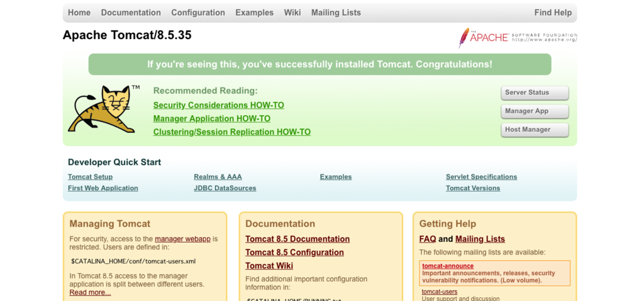Follow the First Web Application link

tap(103, 188)
